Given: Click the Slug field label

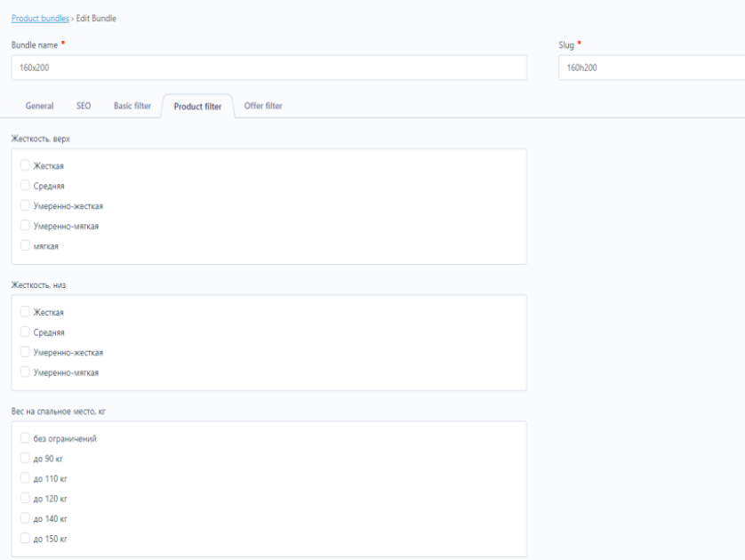Looking at the screenshot, I should 566,45.
